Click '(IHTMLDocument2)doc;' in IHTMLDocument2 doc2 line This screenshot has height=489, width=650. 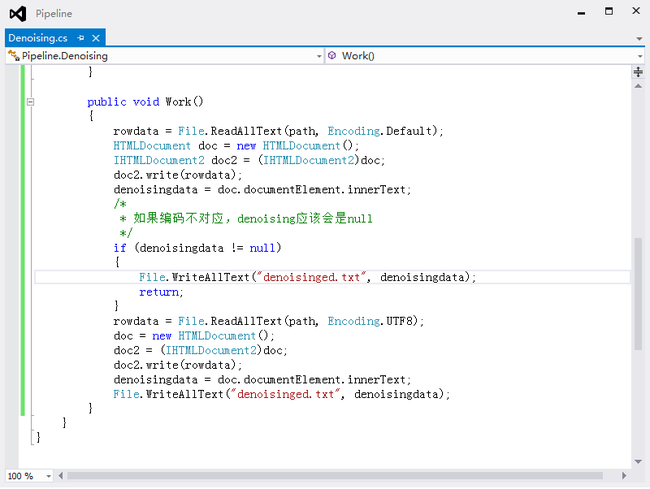click(321, 160)
